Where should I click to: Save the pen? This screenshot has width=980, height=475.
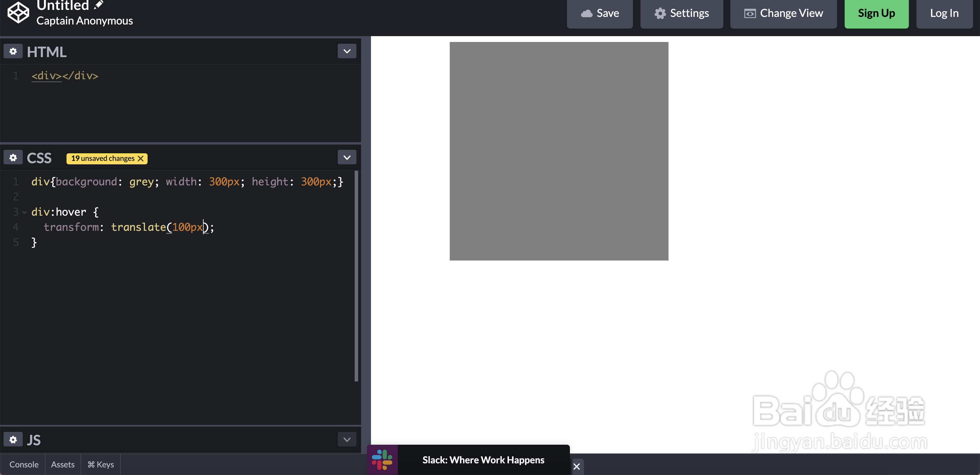(x=600, y=14)
